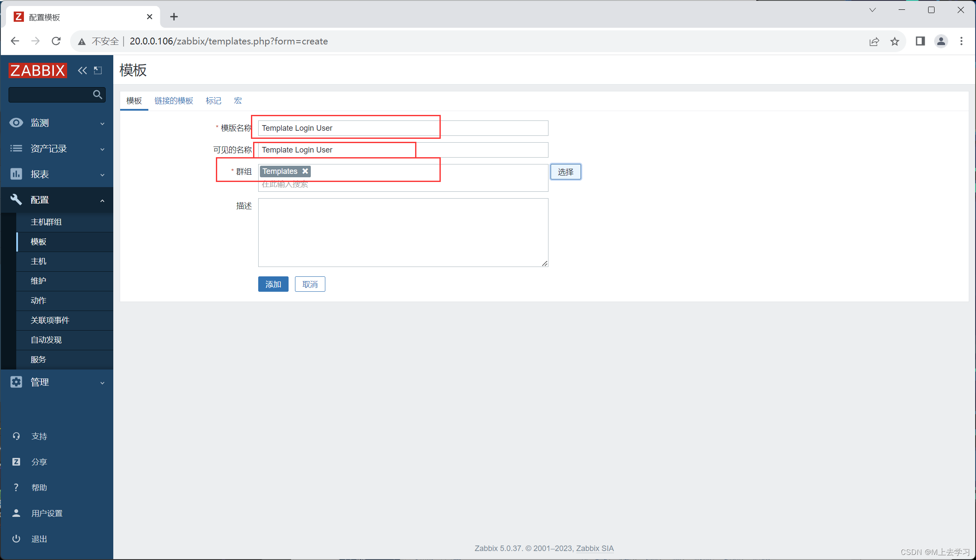Viewport: 976px width, 560px height.
Task: Focus the 模版名称 input field
Action: (x=403, y=128)
